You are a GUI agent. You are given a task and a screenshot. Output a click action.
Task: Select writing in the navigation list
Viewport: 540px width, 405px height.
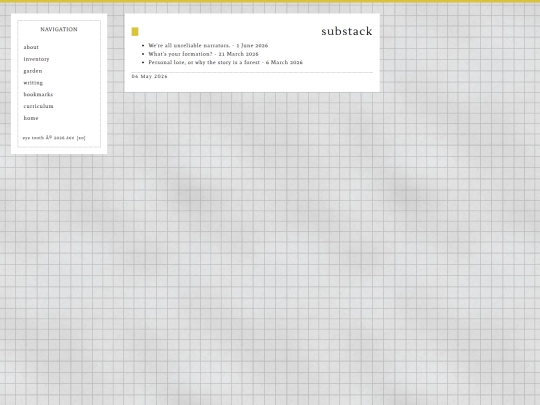pos(33,83)
